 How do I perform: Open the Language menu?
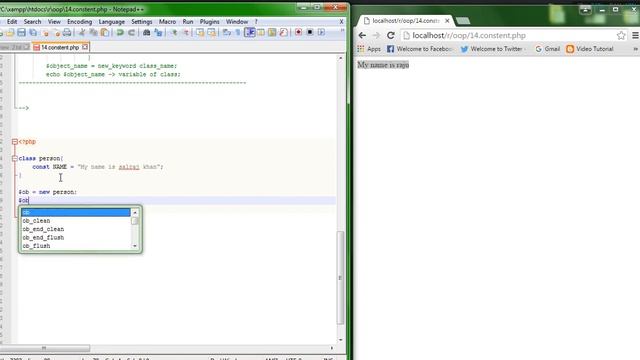point(111,22)
